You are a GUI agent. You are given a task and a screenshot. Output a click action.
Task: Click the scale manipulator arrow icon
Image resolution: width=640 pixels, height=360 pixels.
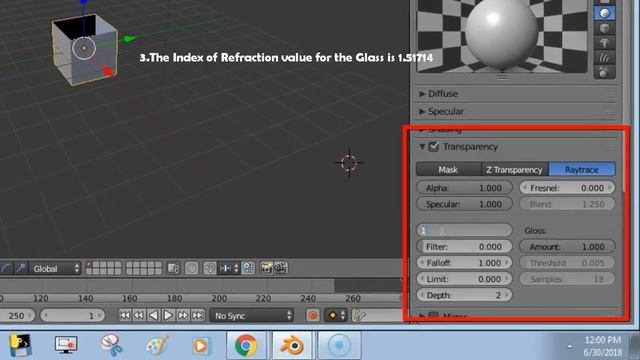tap(20, 269)
